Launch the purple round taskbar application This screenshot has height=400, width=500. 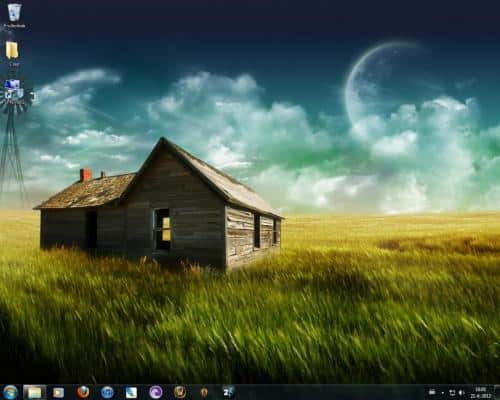click(x=156, y=392)
